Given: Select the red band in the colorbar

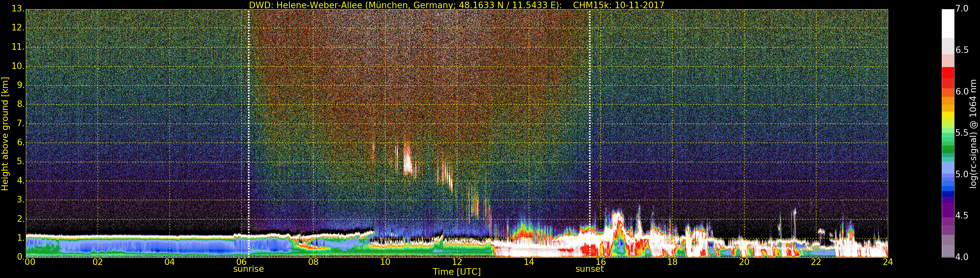Looking at the screenshot, I should pos(948,72).
